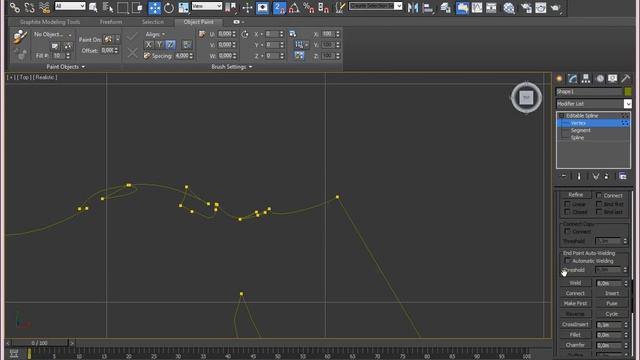Click the Refine button
The width and height of the screenshot is (640, 360).
pos(576,195)
